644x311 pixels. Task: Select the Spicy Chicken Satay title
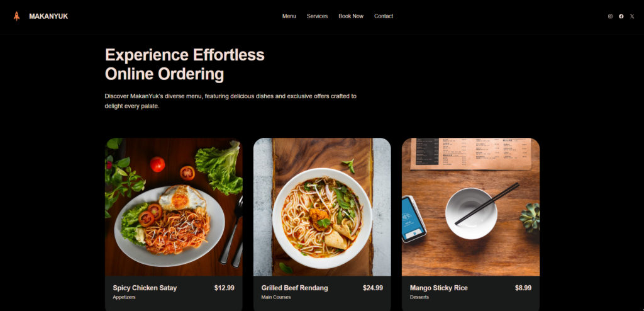tap(145, 288)
